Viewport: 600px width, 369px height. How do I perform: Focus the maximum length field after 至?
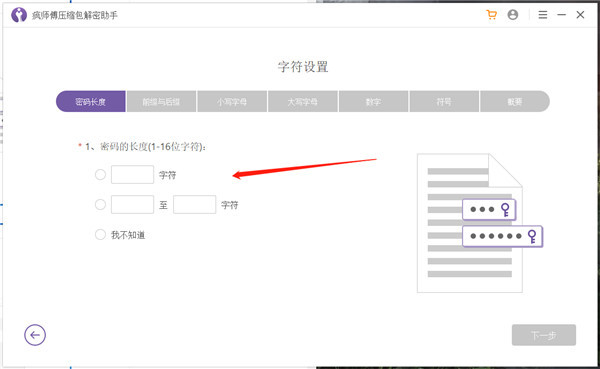coord(194,204)
